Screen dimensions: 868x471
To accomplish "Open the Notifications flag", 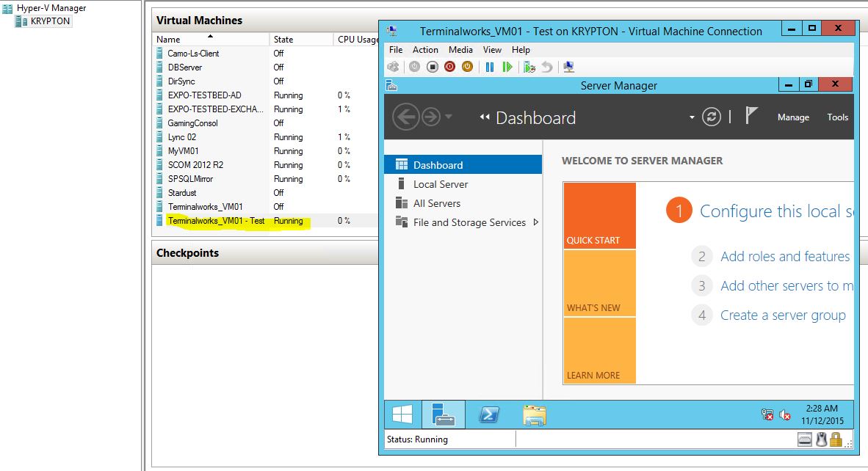I will pyautogui.click(x=751, y=116).
